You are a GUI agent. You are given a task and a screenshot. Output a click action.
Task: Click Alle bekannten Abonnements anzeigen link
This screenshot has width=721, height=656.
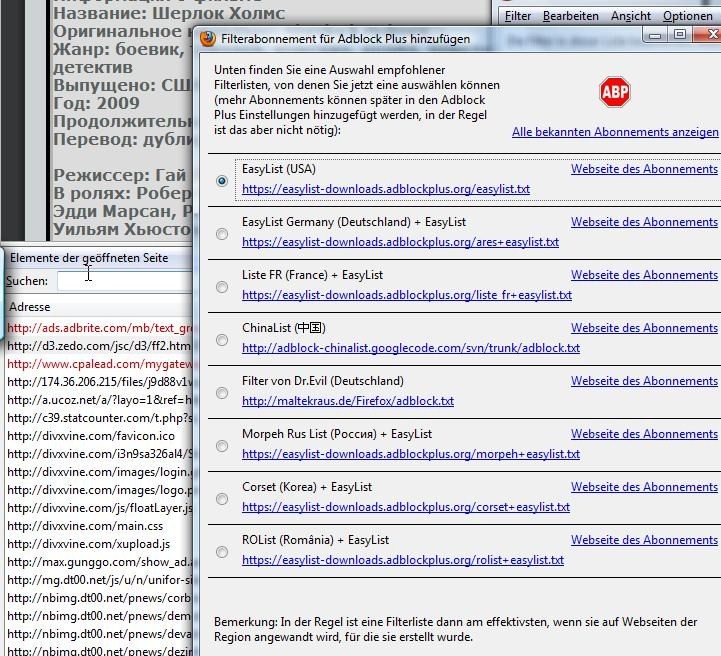click(615, 132)
